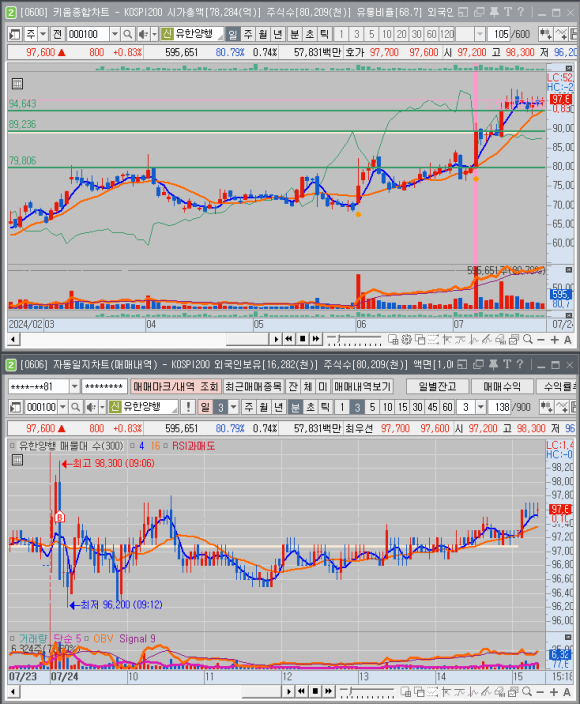Click help question mark in top title bar
Screen dimensions: 580x704
click(521, 12)
